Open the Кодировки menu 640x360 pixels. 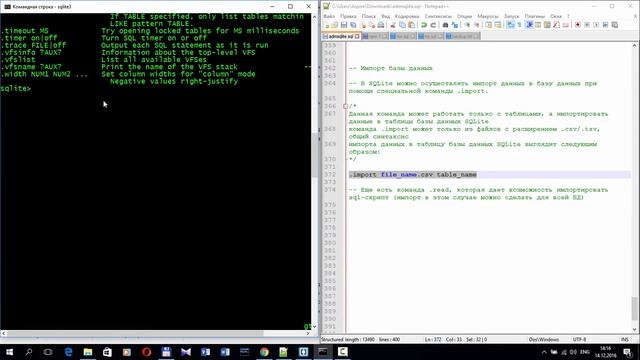(x=407, y=16)
